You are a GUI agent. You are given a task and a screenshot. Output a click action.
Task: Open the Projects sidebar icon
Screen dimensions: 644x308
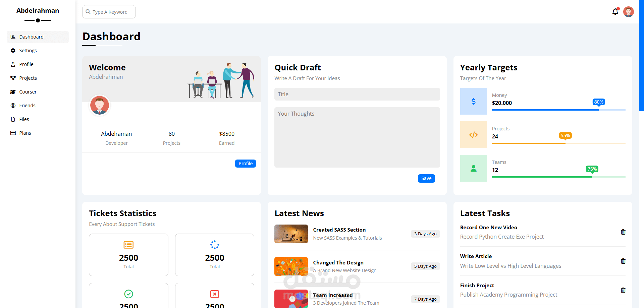coord(13,78)
